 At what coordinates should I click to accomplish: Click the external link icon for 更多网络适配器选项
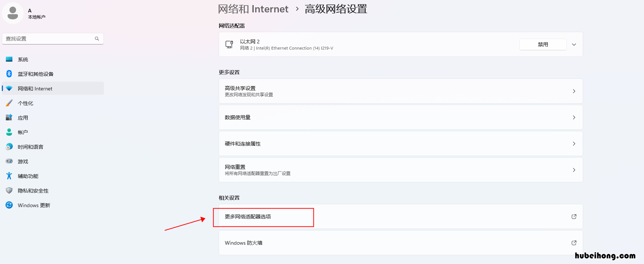tap(574, 217)
